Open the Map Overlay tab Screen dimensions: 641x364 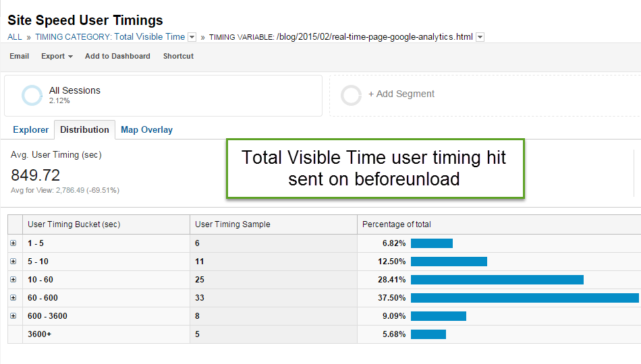click(147, 129)
